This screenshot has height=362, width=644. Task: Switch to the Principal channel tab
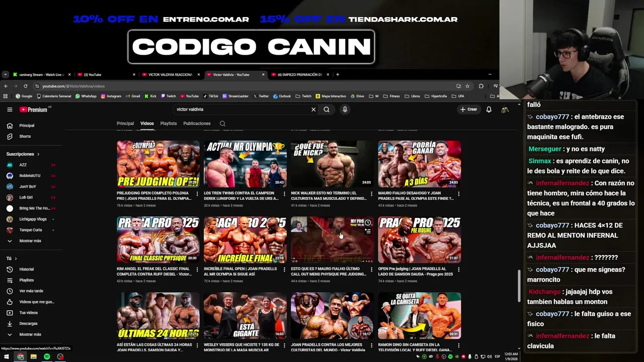tap(125, 123)
